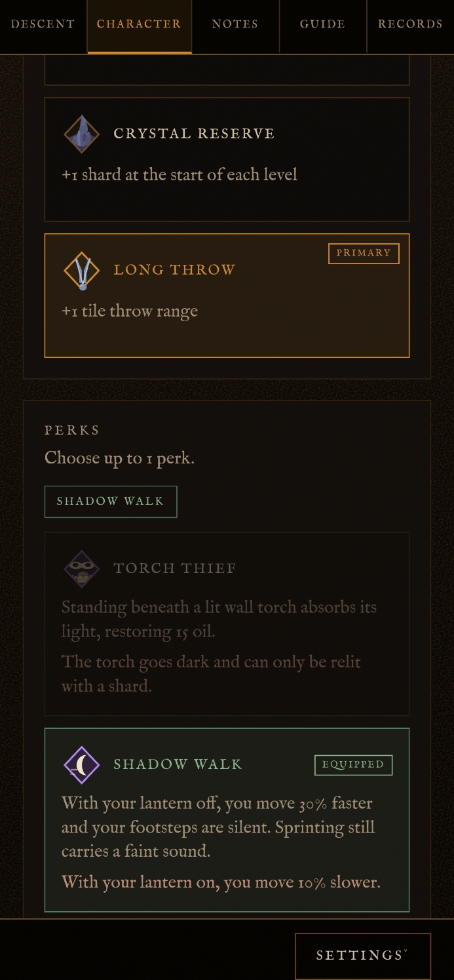Image resolution: width=454 pixels, height=980 pixels.
Task: Click the Torch Thief masked face icon
Action: 82,568
